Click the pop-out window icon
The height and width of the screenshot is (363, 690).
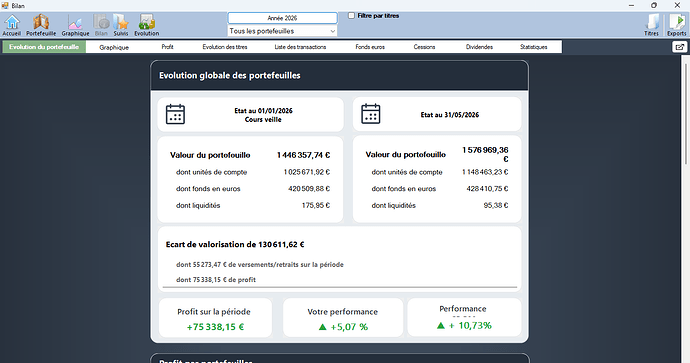point(679,47)
